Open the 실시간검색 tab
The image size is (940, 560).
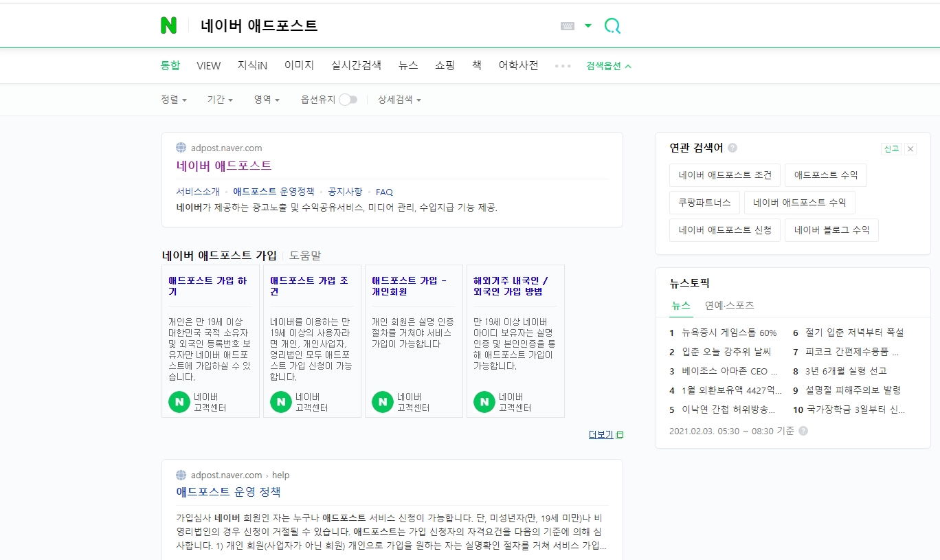356,65
